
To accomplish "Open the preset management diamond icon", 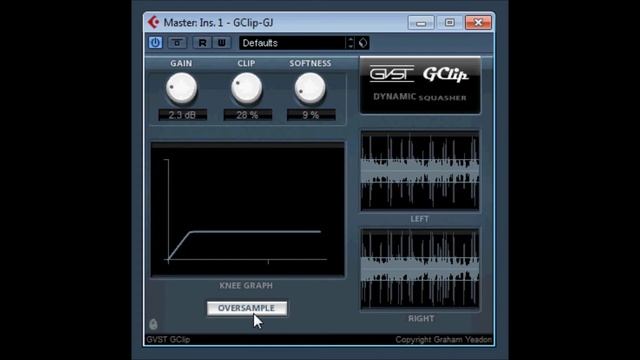I will 362,43.
